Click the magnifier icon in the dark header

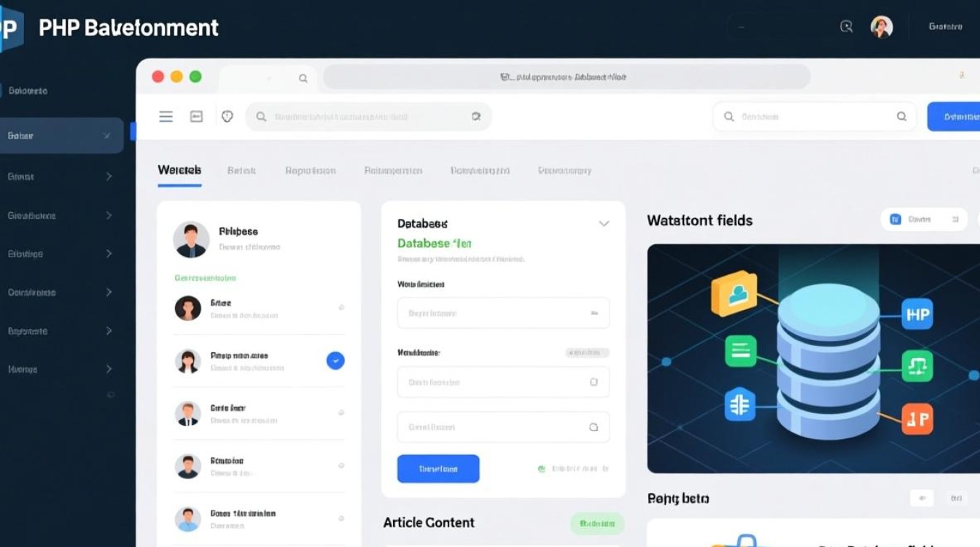pos(847,27)
